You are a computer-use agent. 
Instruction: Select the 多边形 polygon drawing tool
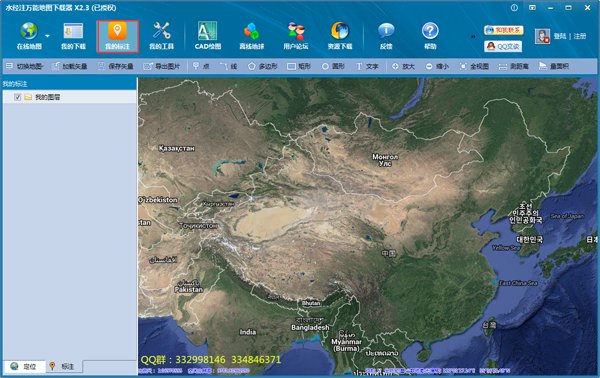coord(262,67)
